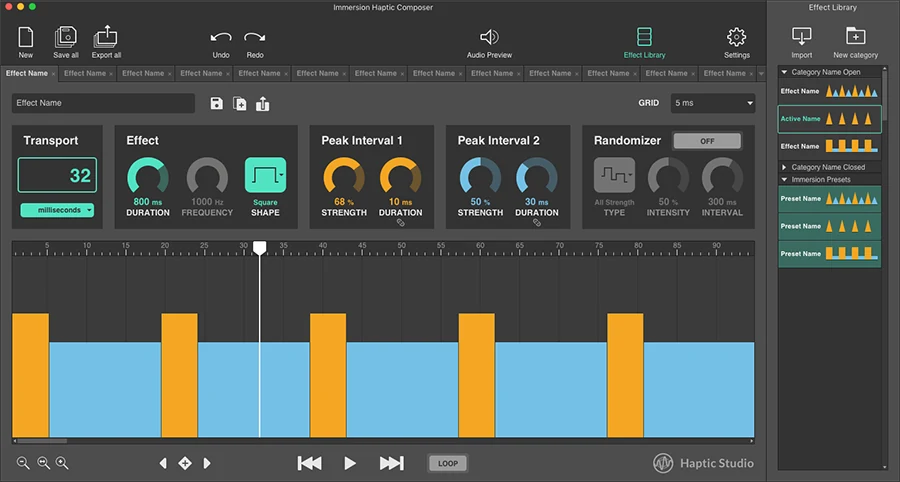Click the FREQUENCY 1000 Hz knob
The image size is (900, 482).
[207, 177]
